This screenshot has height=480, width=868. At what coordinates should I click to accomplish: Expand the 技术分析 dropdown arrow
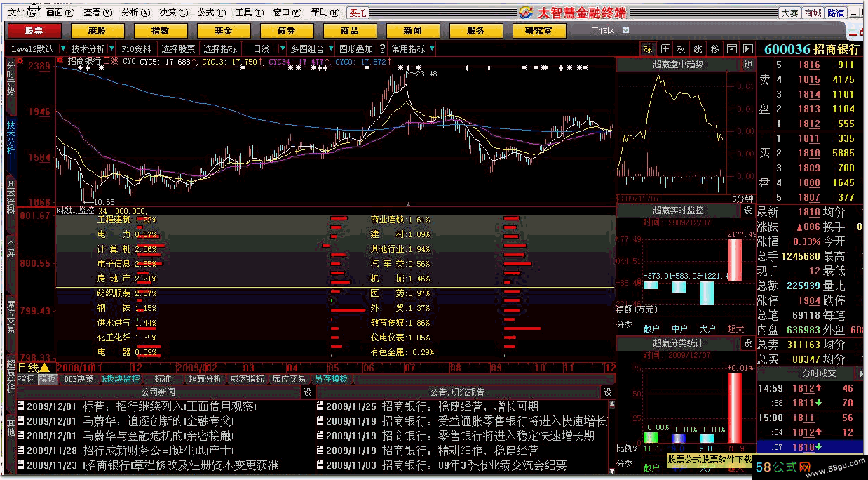(x=110, y=49)
